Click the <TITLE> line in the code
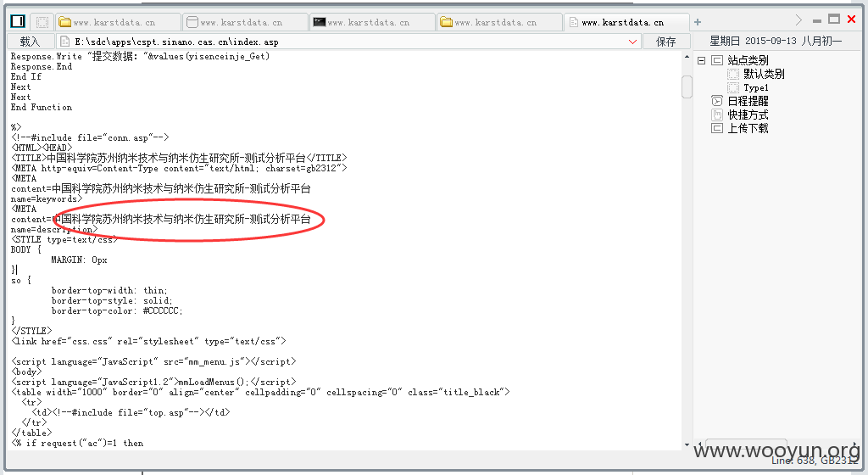 point(179,158)
